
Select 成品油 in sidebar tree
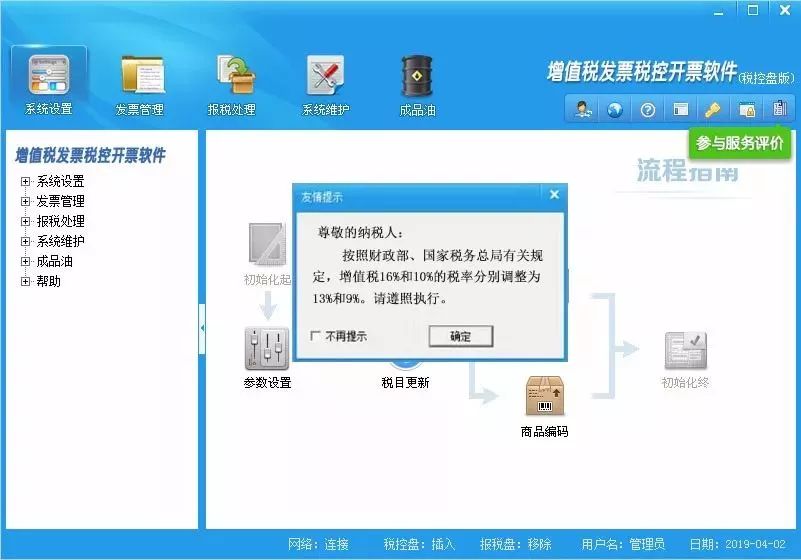tap(54, 261)
